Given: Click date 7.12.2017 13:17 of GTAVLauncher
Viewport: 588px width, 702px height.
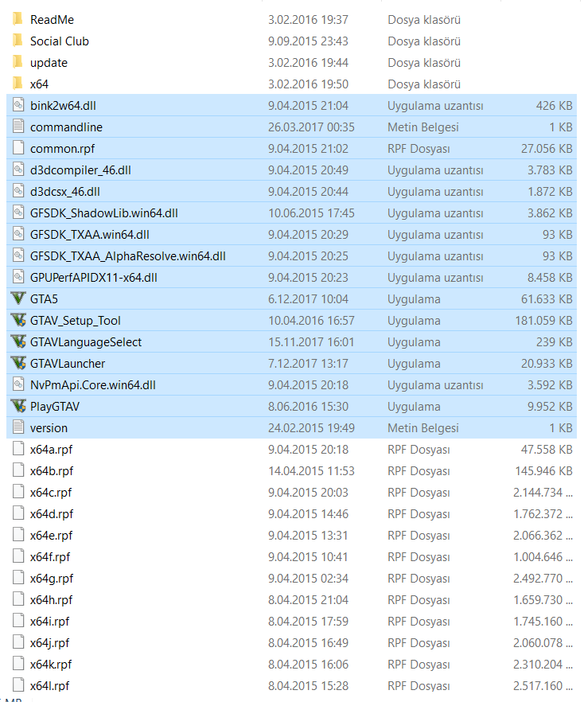Looking at the screenshot, I should pos(308,364).
